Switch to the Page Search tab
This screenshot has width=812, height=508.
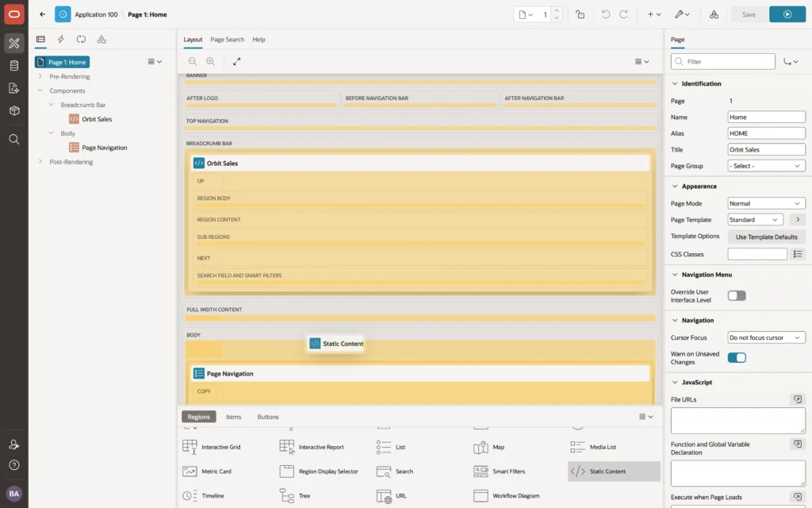pyautogui.click(x=227, y=40)
